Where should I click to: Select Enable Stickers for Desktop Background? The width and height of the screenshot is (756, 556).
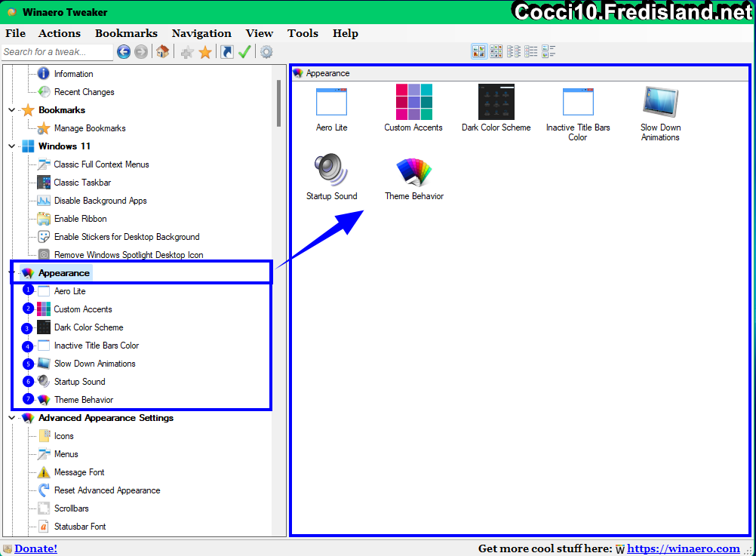tap(127, 237)
